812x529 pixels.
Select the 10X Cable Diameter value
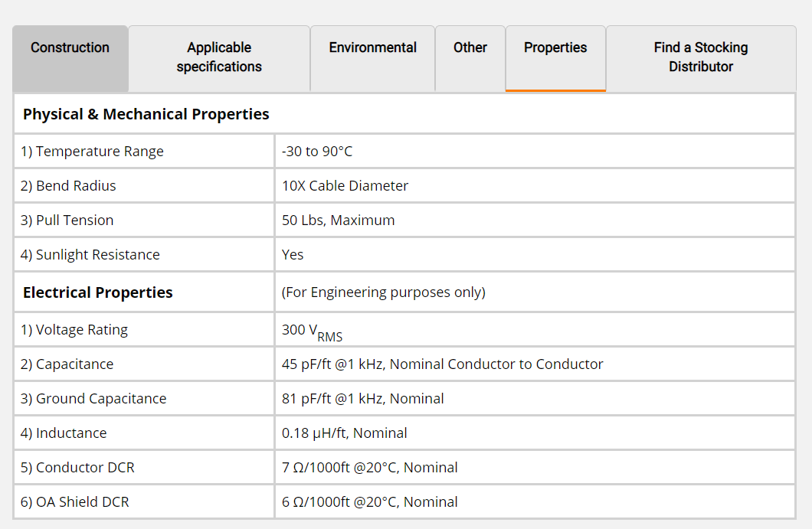click(345, 186)
